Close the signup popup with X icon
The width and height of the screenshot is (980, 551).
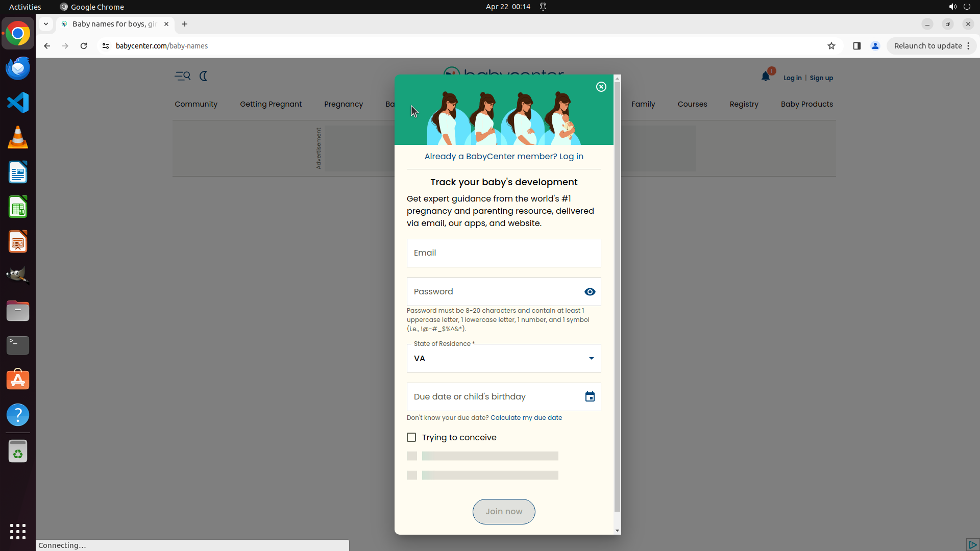pyautogui.click(x=601, y=87)
